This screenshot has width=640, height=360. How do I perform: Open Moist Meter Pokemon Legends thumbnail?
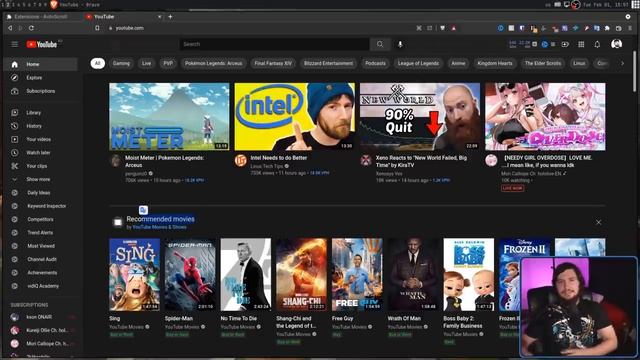coord(169,117)
